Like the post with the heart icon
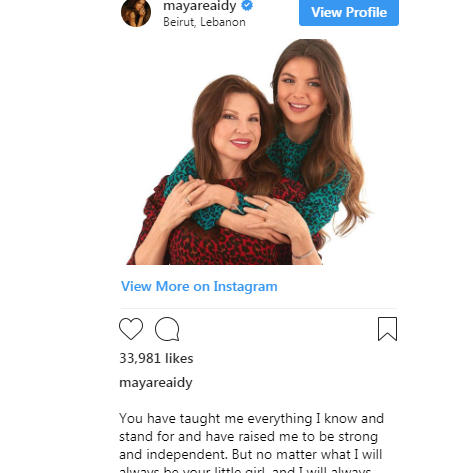The image size is (461, 473). [131, 329]
